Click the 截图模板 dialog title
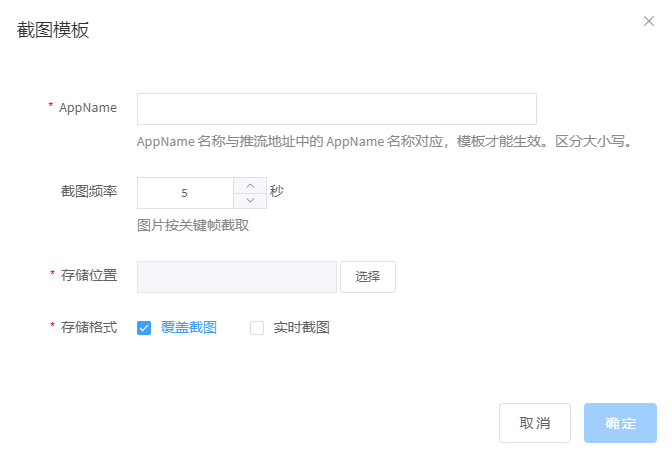The width and height of the screenshot is (672, 460). (54, 31)
